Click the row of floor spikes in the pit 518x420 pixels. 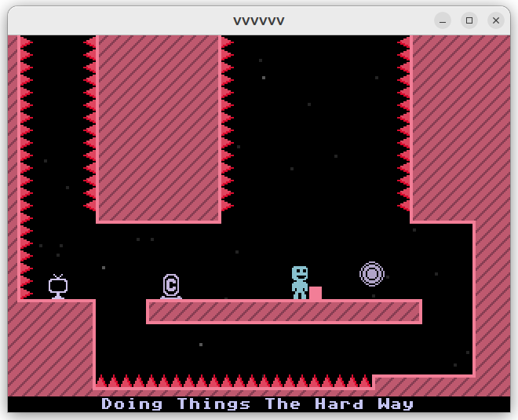[233, 382]
